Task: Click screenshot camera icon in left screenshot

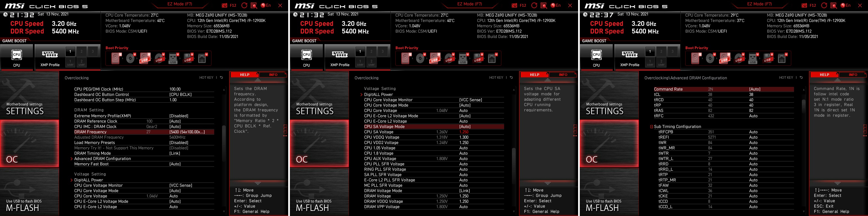Action: coord(224,5)
